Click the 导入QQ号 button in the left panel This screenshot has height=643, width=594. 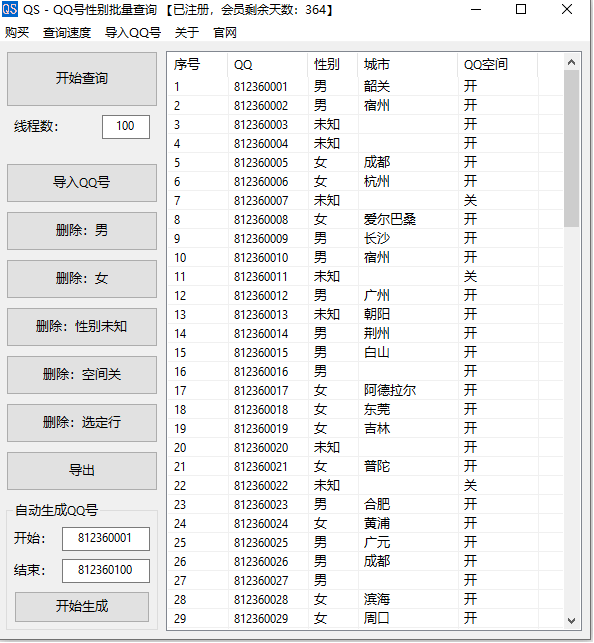click(82, 182)
